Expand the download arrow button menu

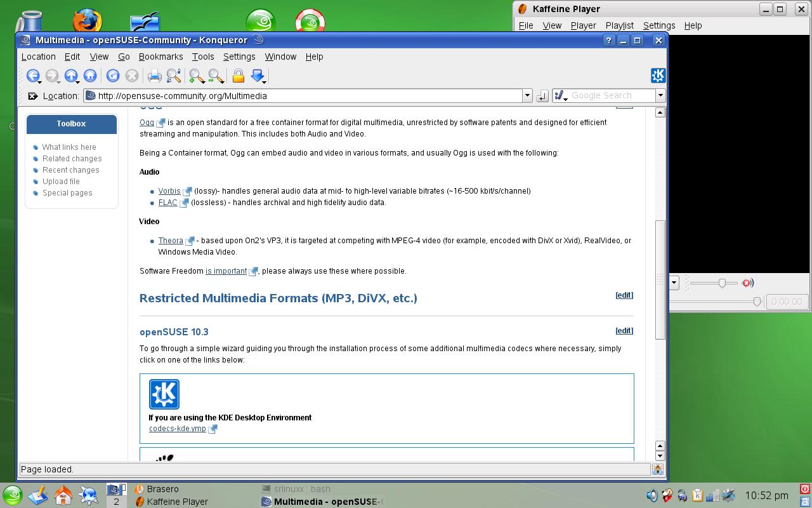tap(264, 82)
